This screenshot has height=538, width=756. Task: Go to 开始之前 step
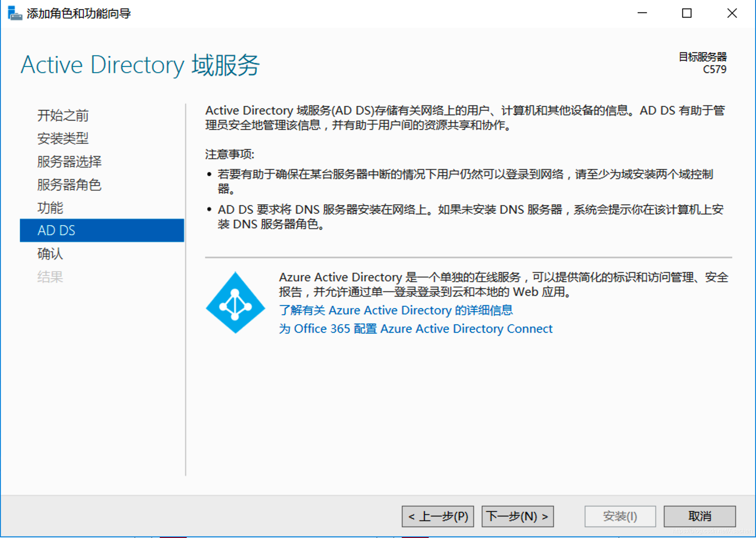click(x=63, y=115)
